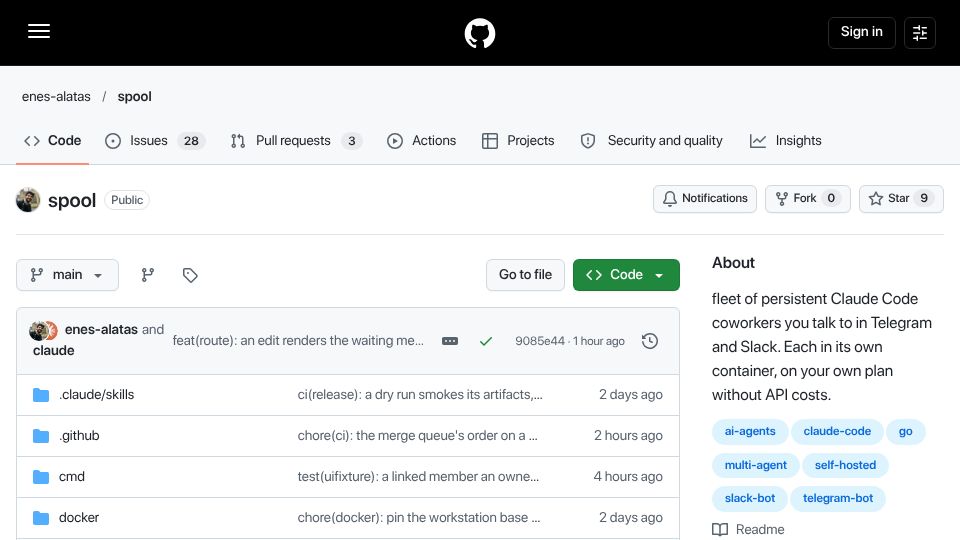Open the Pull requests tab

pyautogui.click(x=296, y=141)
